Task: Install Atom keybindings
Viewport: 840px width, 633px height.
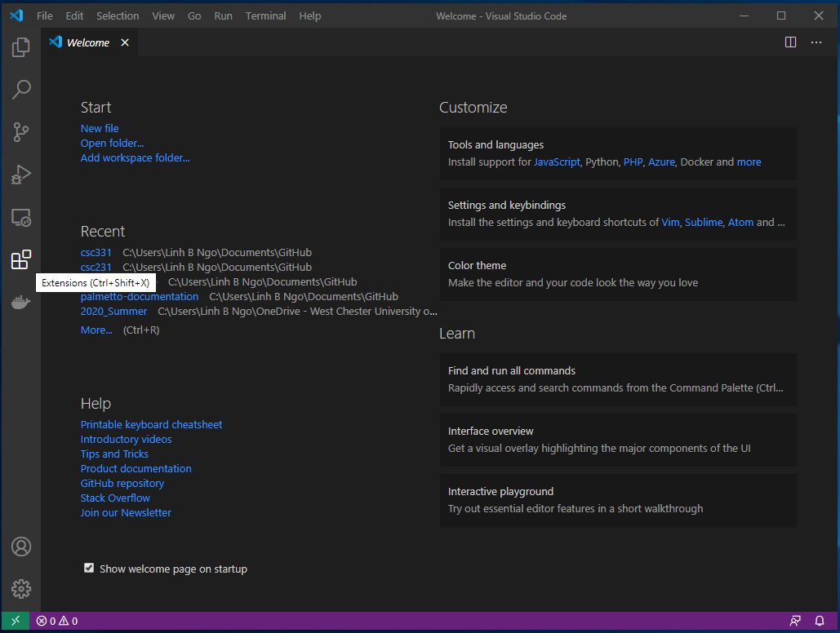Action: [x=740, y=222]
